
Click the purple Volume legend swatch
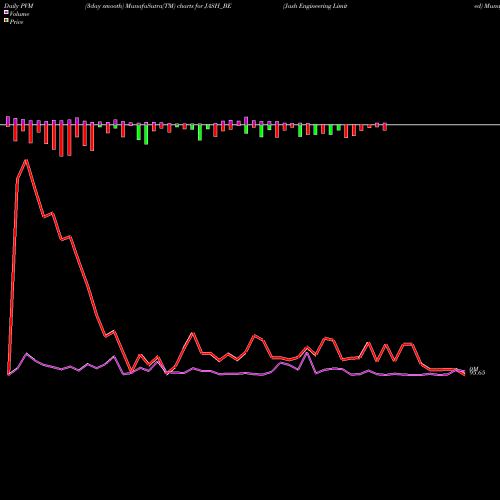coord(6,12)
